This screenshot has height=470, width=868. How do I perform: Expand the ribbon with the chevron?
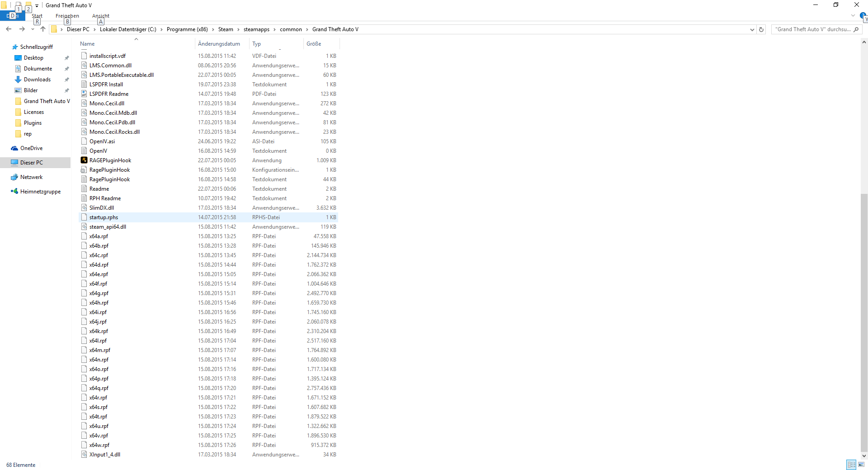tap(853, 16)
